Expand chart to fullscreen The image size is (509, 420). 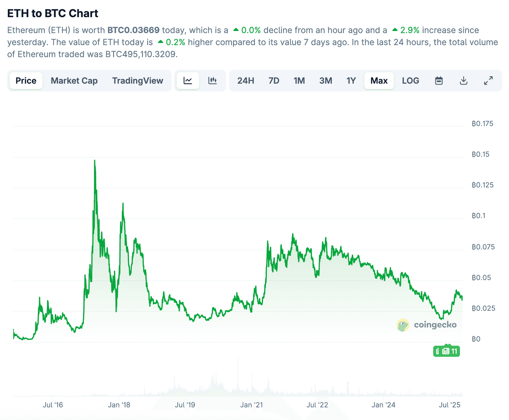point(488,81)
